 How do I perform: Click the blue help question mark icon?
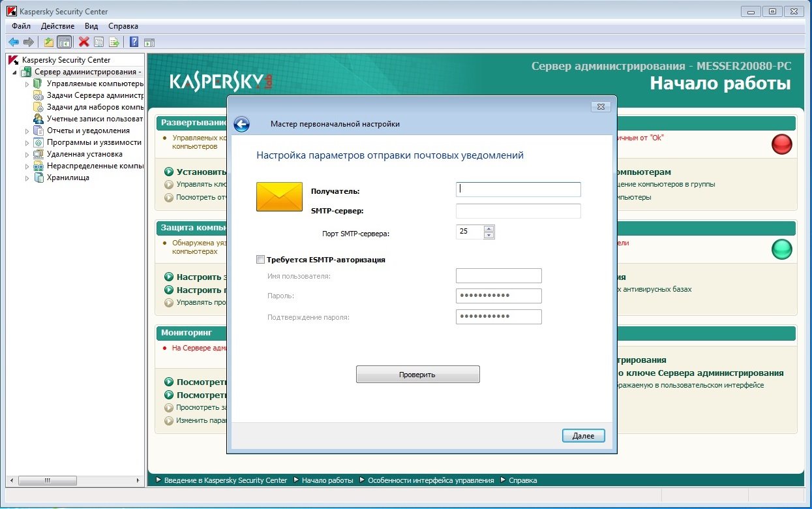(x=134, y=42)
